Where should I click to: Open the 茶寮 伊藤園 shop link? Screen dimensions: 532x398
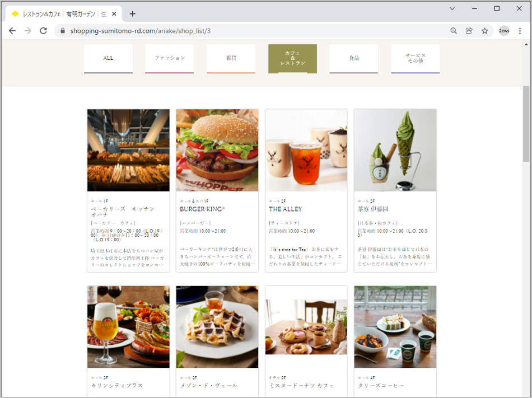tap(373, 209)
